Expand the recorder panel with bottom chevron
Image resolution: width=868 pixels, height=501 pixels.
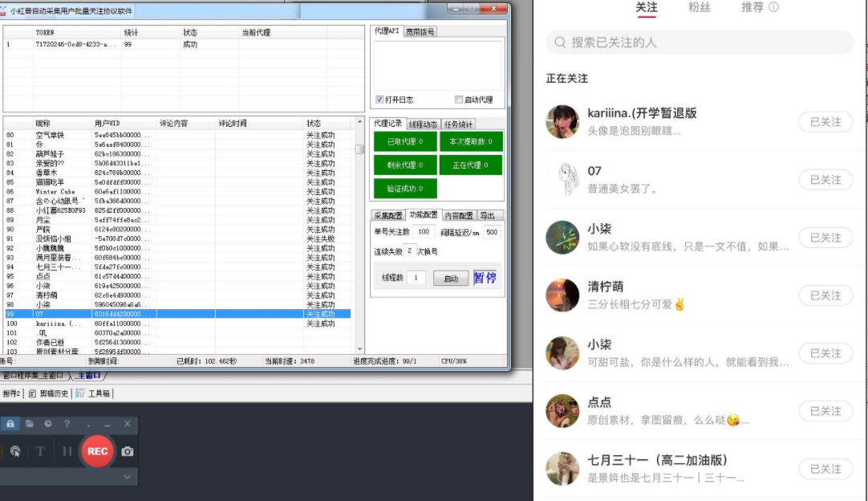[x=127, y=477]
